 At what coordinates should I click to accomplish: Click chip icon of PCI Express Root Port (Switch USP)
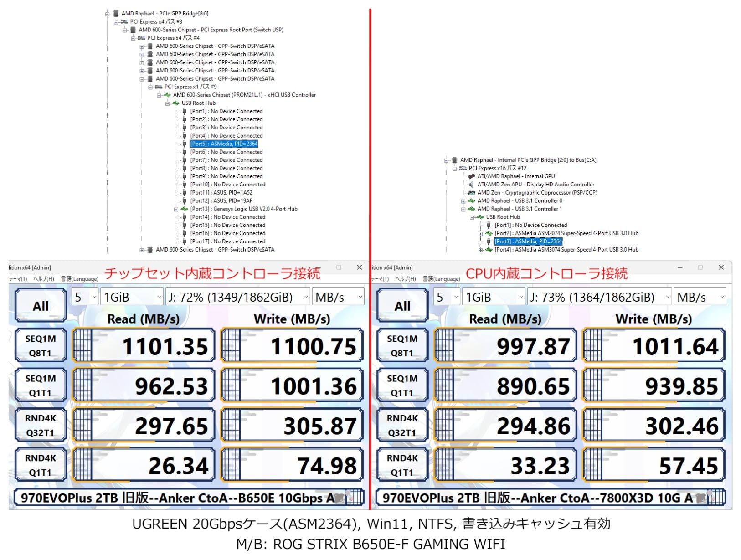click(x=133, y=30)
